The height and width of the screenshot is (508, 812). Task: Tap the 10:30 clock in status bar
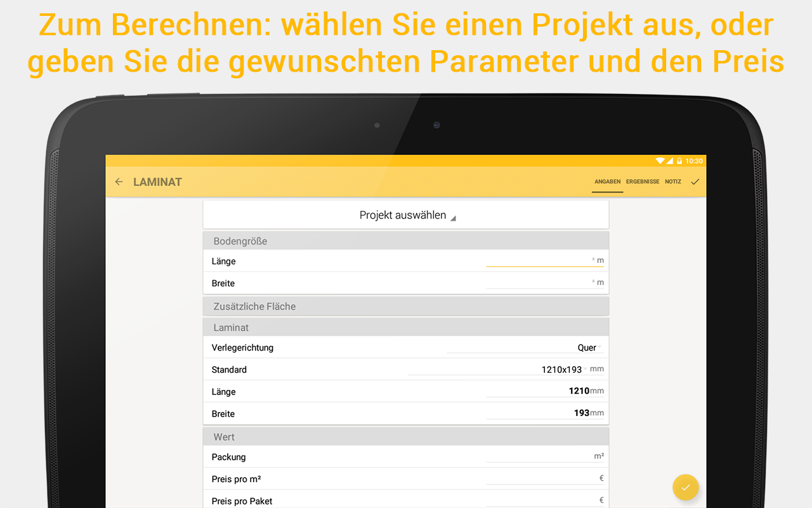coord(694,161)
